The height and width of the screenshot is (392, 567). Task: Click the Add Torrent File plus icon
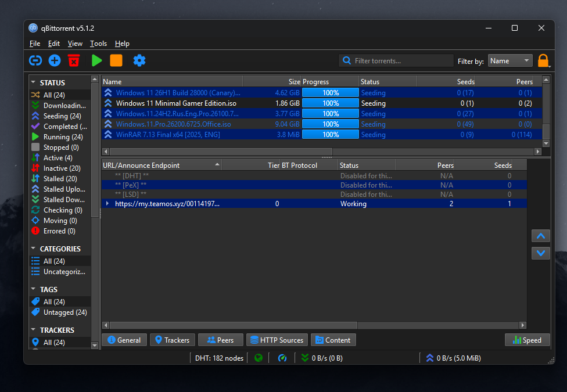(55, 60)
